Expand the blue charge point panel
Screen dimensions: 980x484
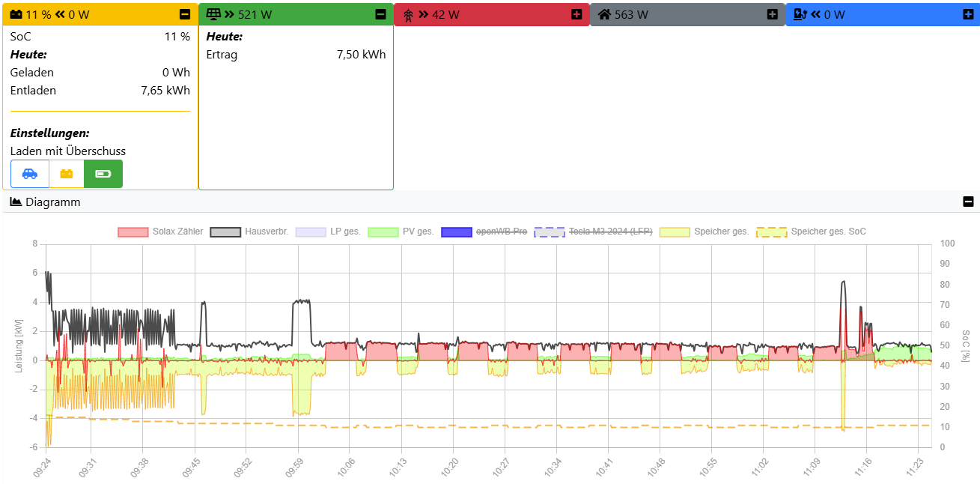[x=967, y=13]
